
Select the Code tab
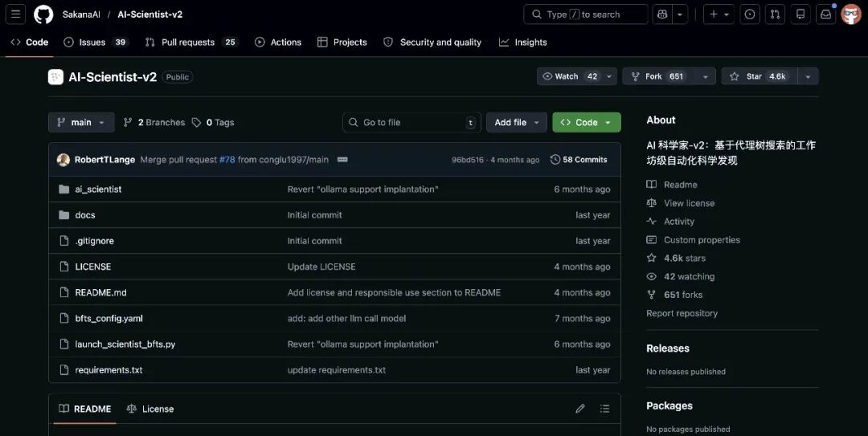coord(30,42)
